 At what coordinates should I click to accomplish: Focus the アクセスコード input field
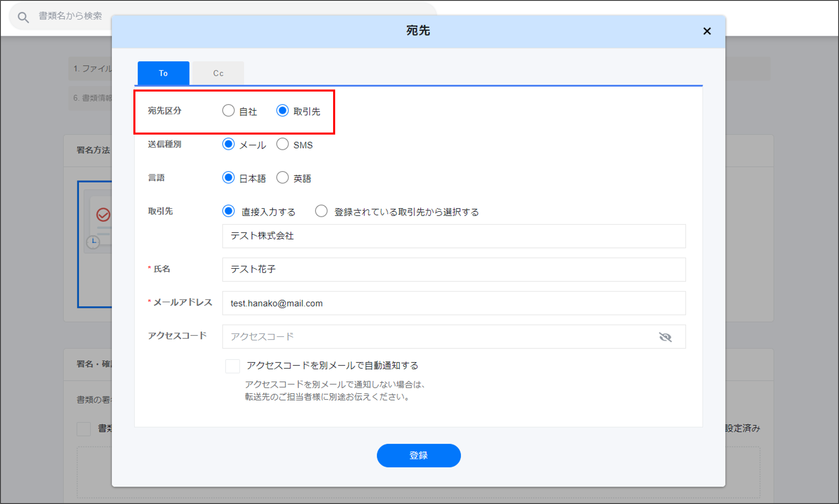tap(438, 337)
